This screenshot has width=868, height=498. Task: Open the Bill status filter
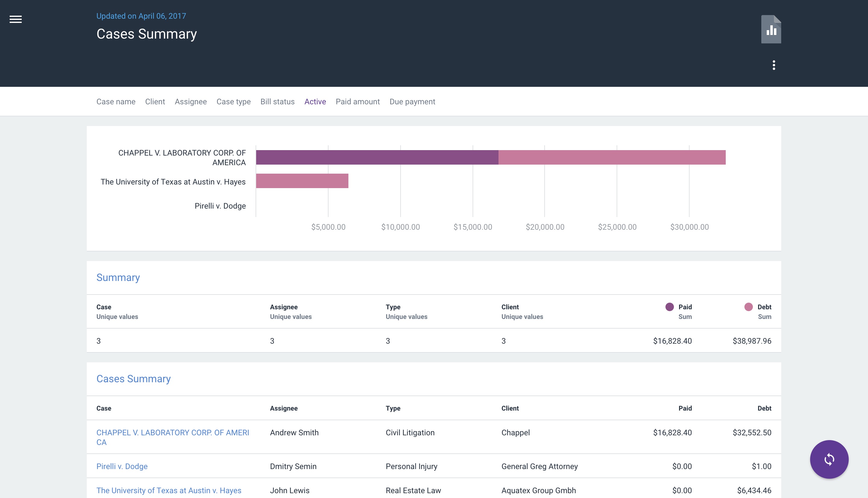(277, 102)
